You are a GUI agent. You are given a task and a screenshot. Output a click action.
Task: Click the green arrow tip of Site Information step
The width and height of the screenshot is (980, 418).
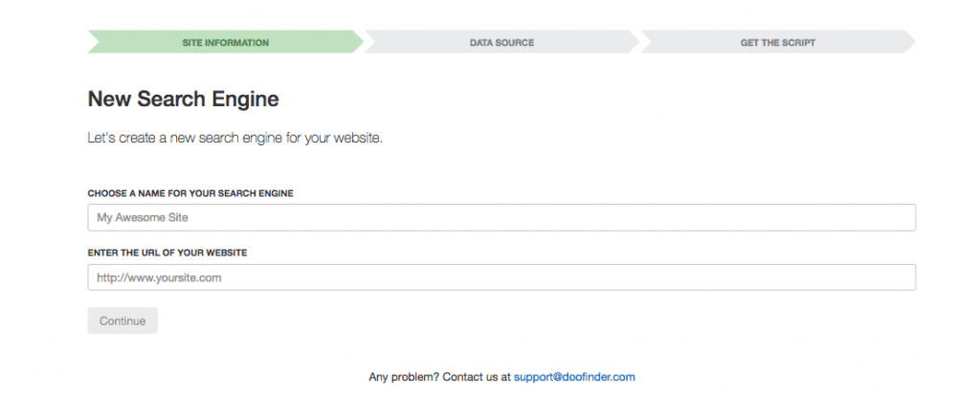358,42
